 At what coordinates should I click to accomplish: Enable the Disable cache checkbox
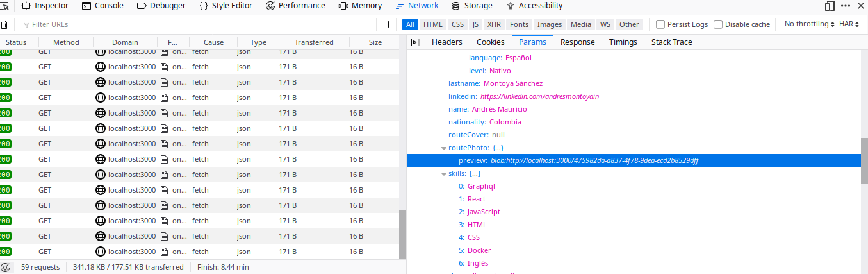(x=718, y=24)
